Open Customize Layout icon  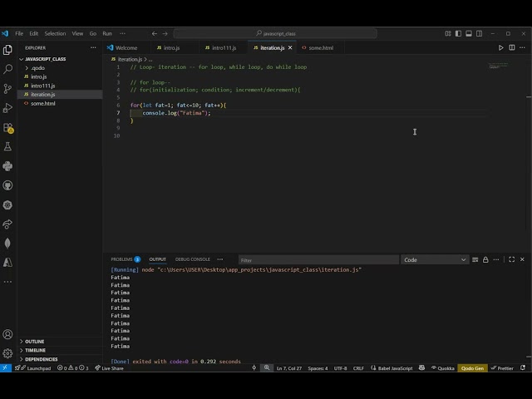click(448, 33)
